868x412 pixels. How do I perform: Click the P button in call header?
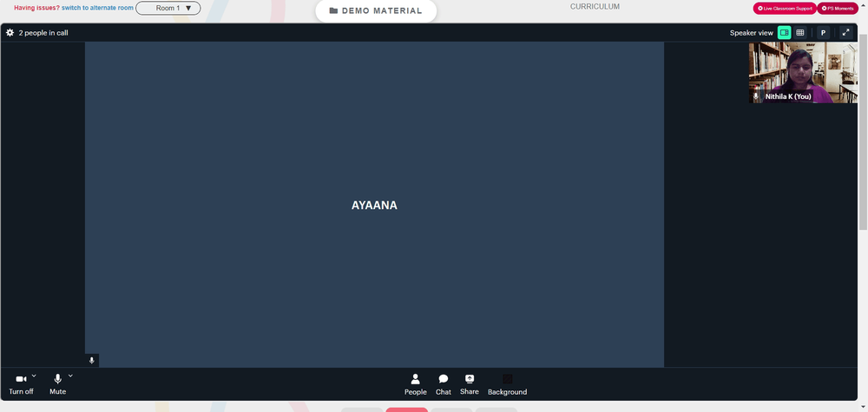pyautogui.click(x=823, y=33)
